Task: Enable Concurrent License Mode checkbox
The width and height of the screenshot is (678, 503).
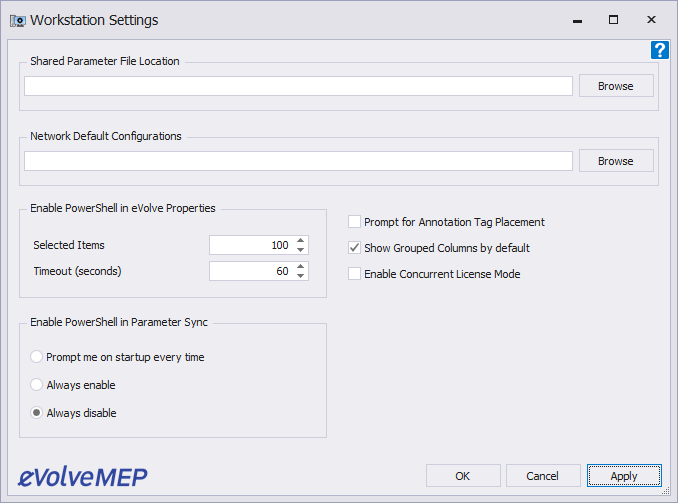Action: point(354,274)
